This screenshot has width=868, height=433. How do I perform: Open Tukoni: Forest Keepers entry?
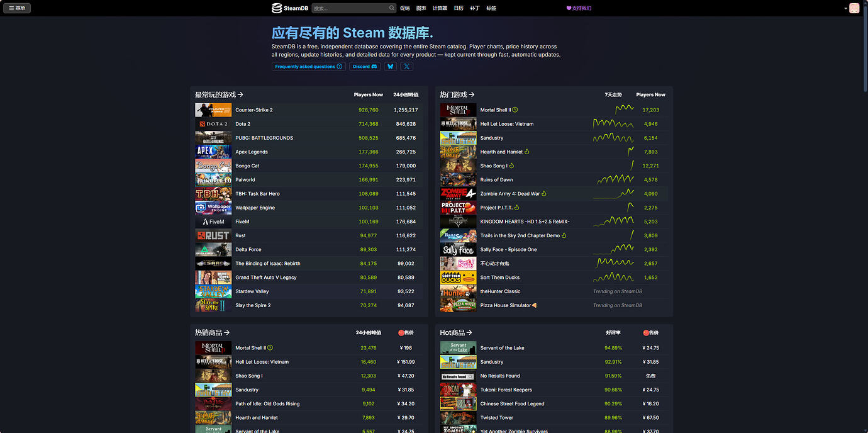554,390
